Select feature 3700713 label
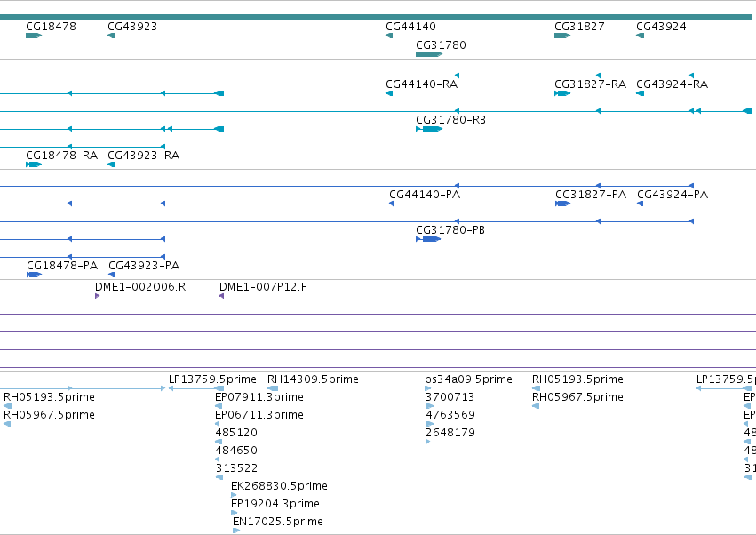Screen dimensions: 756x535 point(450,397)
